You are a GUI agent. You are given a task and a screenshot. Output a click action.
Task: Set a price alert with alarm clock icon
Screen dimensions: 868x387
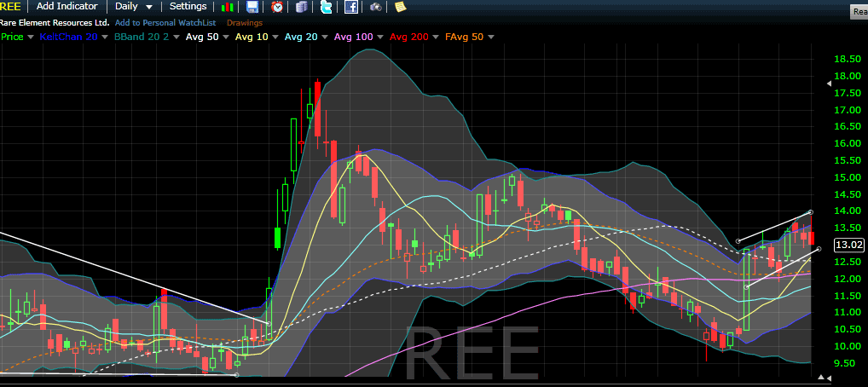(277, 7)
